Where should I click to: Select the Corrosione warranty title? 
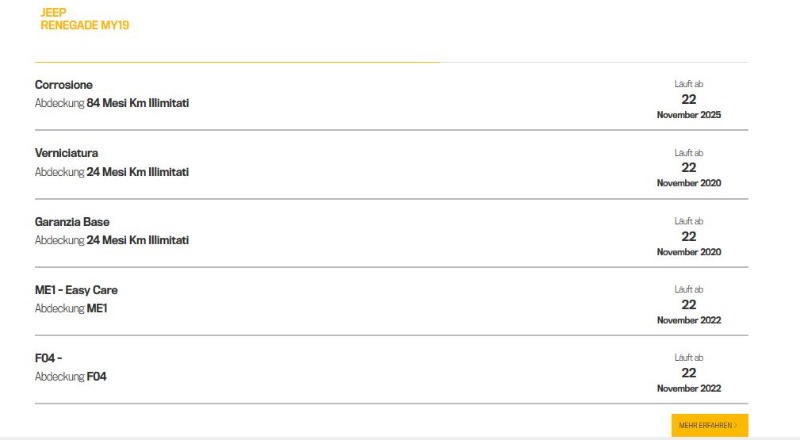click(x=64, y=85)
